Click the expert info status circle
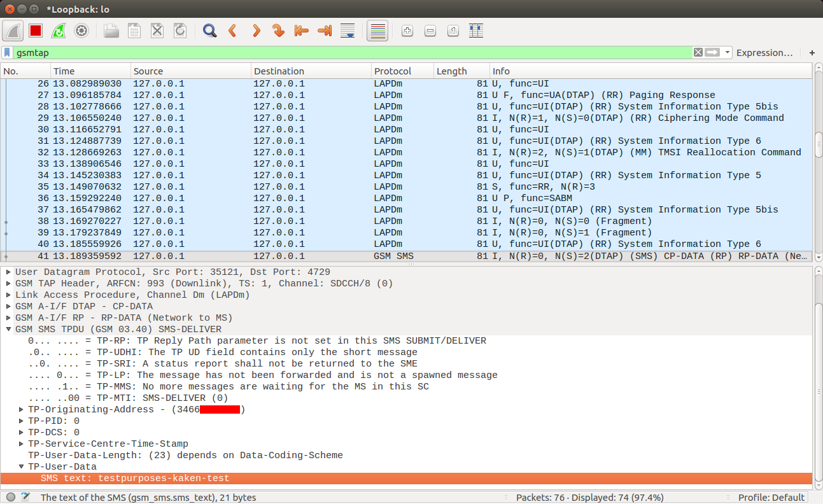The width and height of the screenshot is (823, 504). point(11,498)
